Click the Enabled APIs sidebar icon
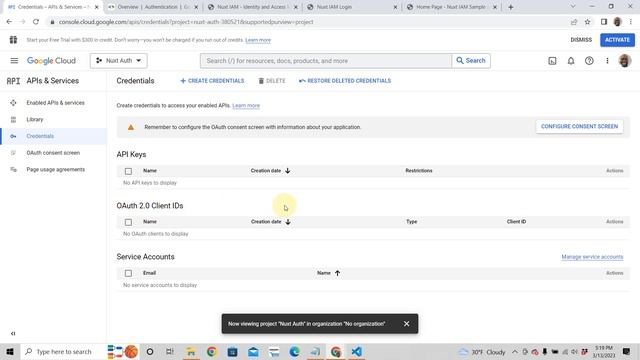The width and height of the screenshot is (640, 360). (13, 103)
